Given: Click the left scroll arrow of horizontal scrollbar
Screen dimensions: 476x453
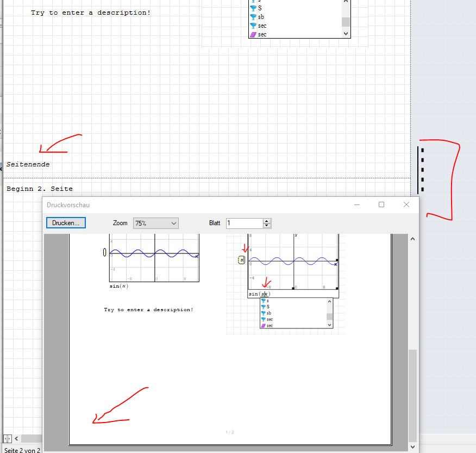Looking at the screenshot, I should pyautogui.click(x=17, y=438).
